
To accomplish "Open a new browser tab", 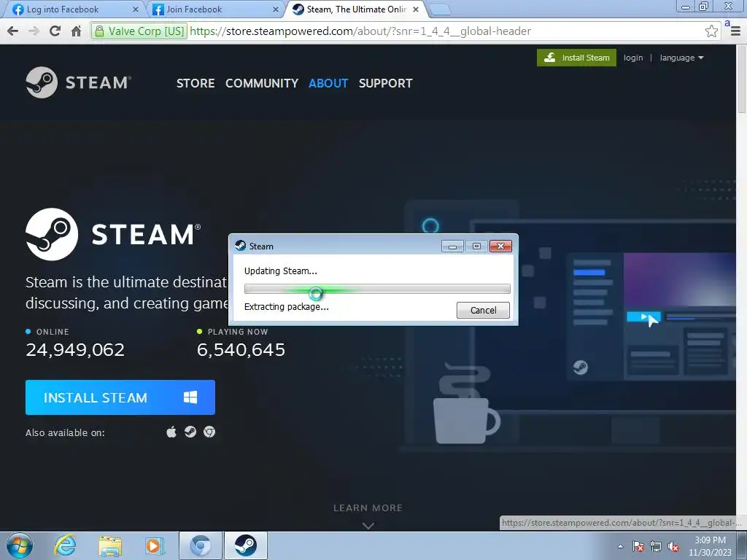I will pos(439,9).
